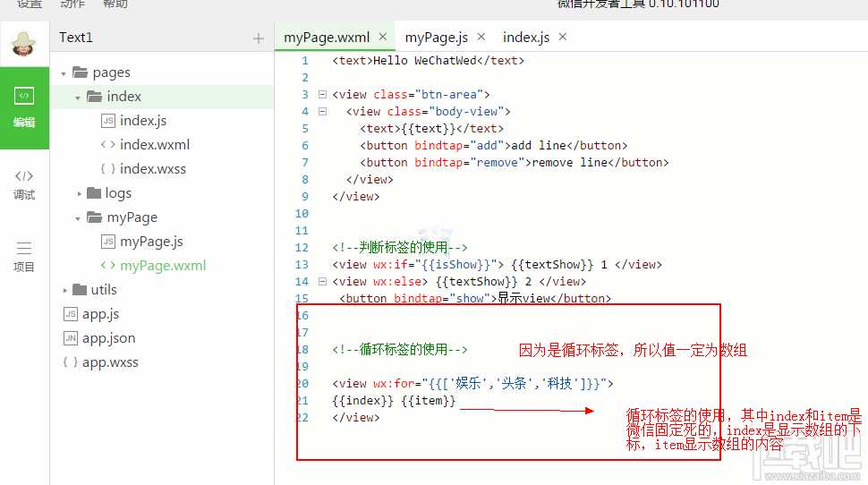Fold the code block at line 3

click(322, 94)
